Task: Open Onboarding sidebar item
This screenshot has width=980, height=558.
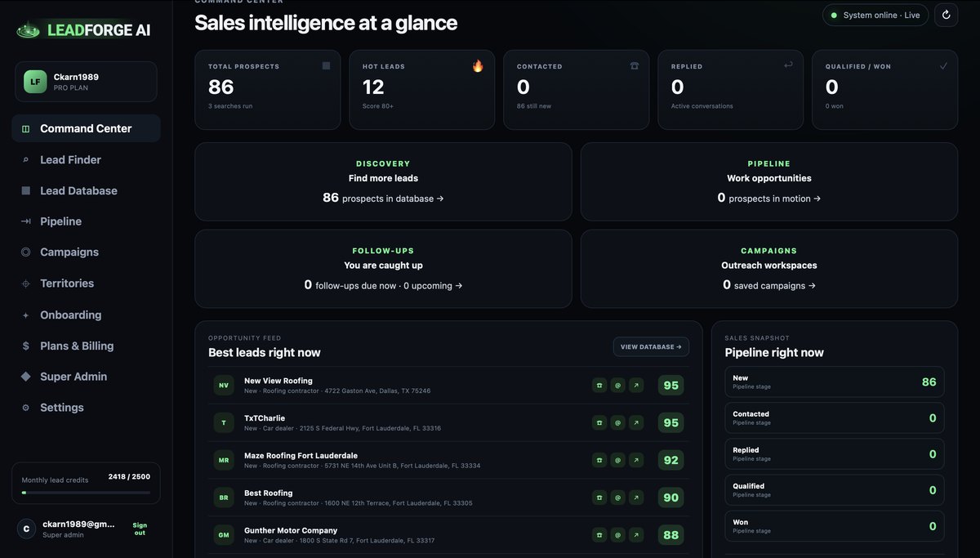Action: click(x=86, y=315)
